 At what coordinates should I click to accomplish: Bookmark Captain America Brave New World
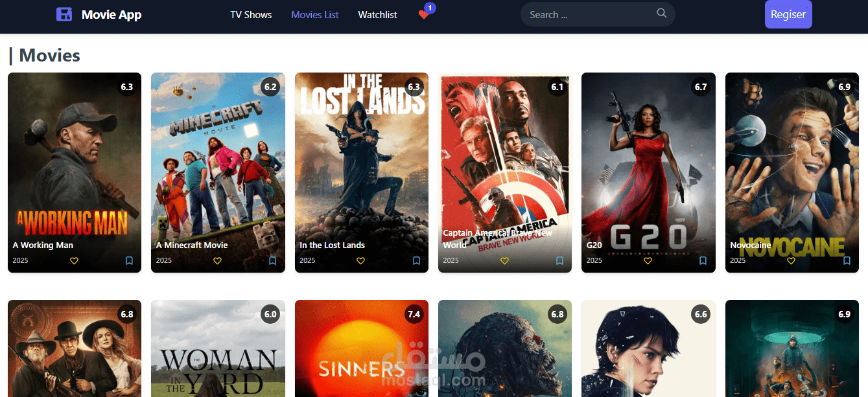pyautogui.click(x=559, y=260)
